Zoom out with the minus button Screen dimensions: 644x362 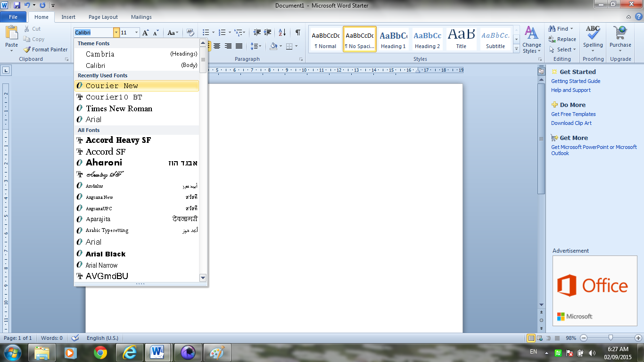point(584,338)
